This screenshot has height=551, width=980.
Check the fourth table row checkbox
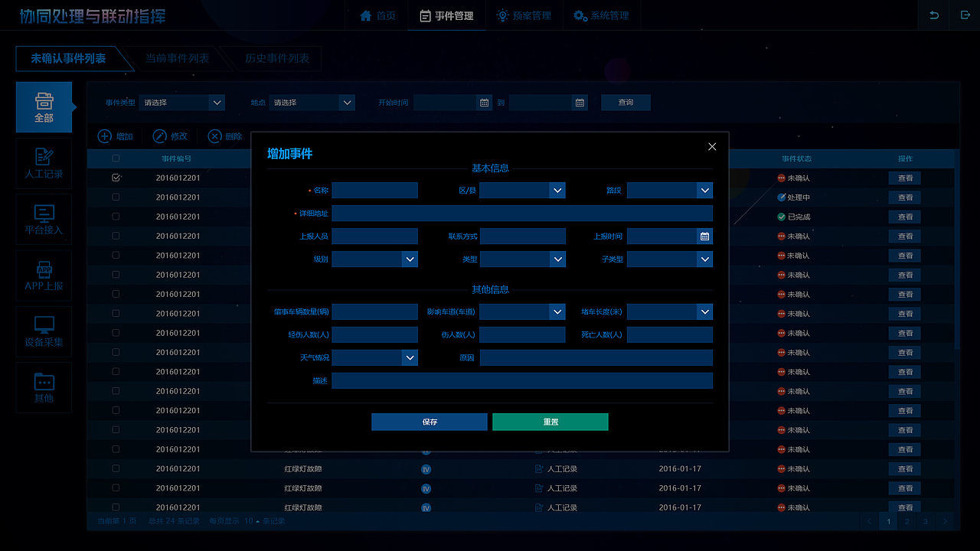coord(116,236)
